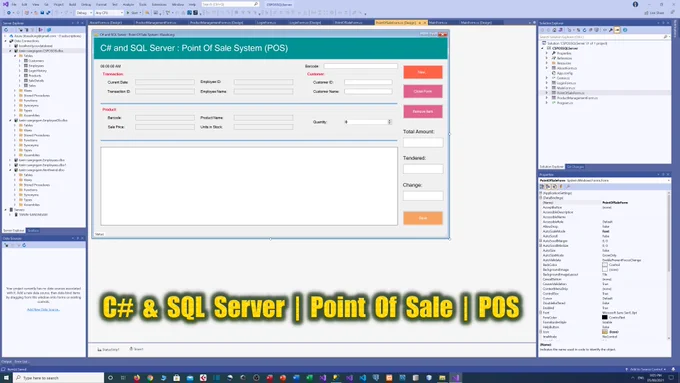Click the Close Form button
This screenshot has height=383, width=680.
(x=423, y=91)
